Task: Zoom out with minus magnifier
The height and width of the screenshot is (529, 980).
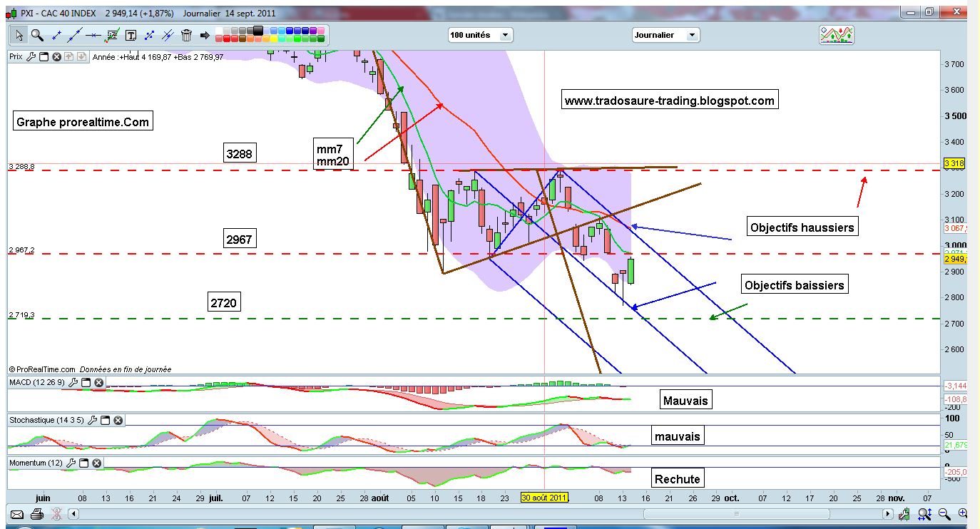Action: (944, 513)
